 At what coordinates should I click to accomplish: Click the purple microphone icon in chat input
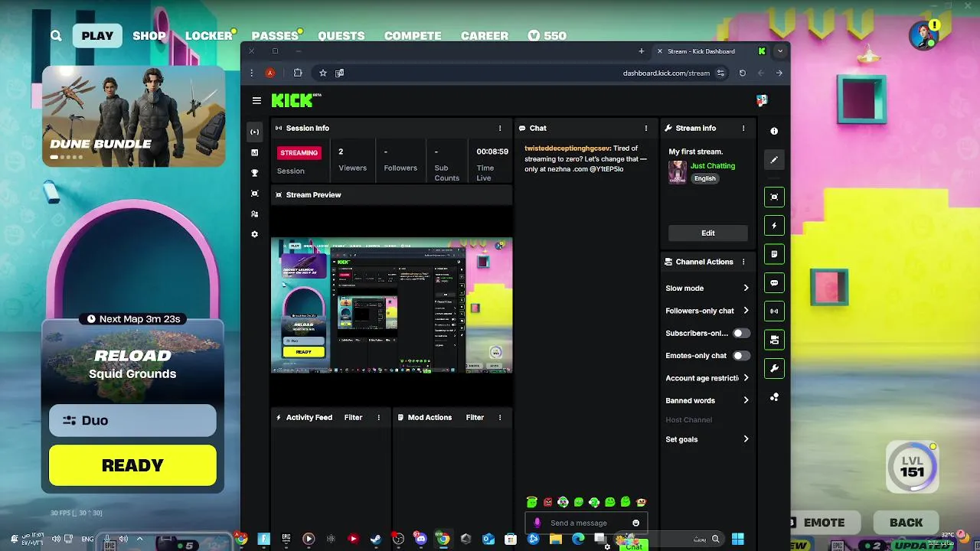coord(537,523)
